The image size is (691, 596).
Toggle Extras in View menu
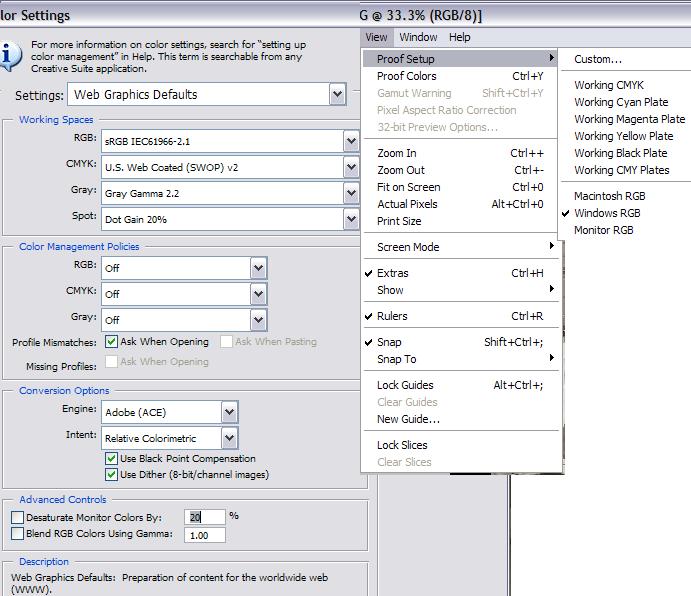[460, 273]
